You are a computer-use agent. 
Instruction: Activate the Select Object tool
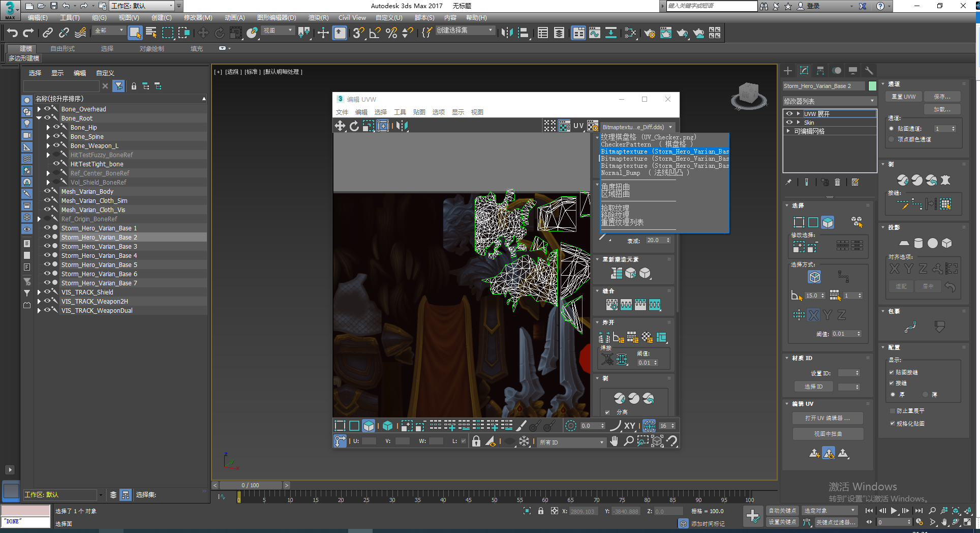coord(135,33)
